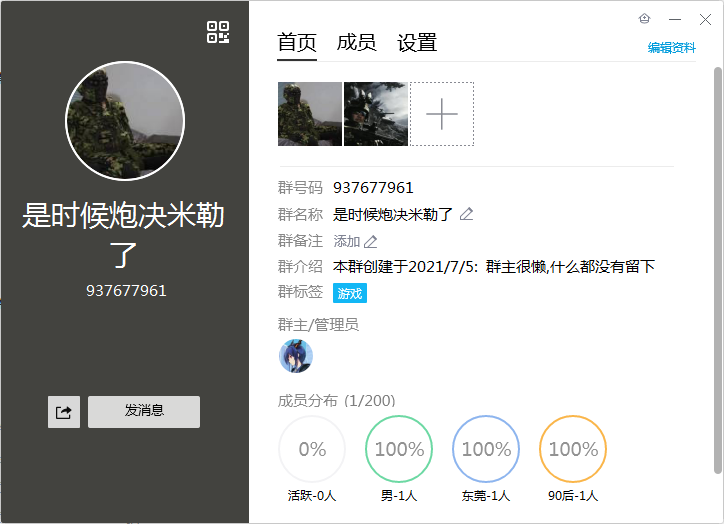This screenshot has height=524, width=724.
Task: Click the 东莞-1人 label
Action: (486, 496)
